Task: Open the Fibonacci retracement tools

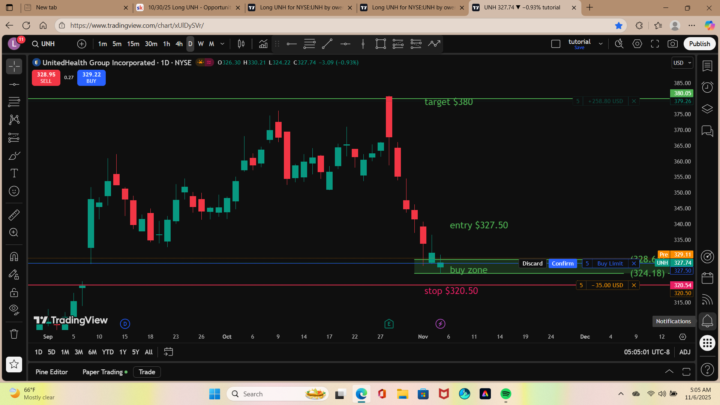Action: point(14,102)
